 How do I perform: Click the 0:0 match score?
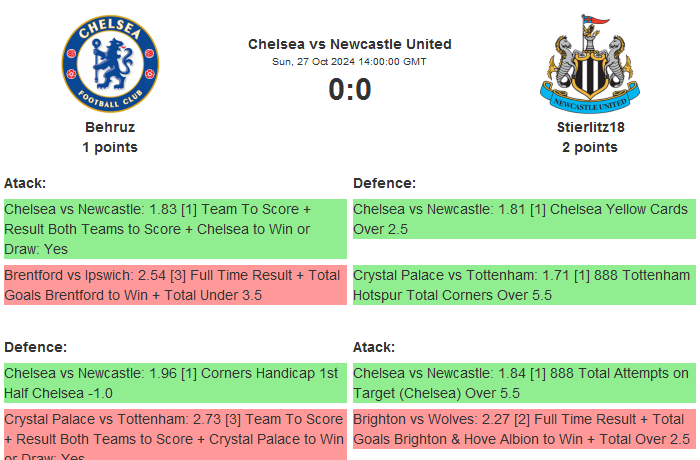pos(349,90)
